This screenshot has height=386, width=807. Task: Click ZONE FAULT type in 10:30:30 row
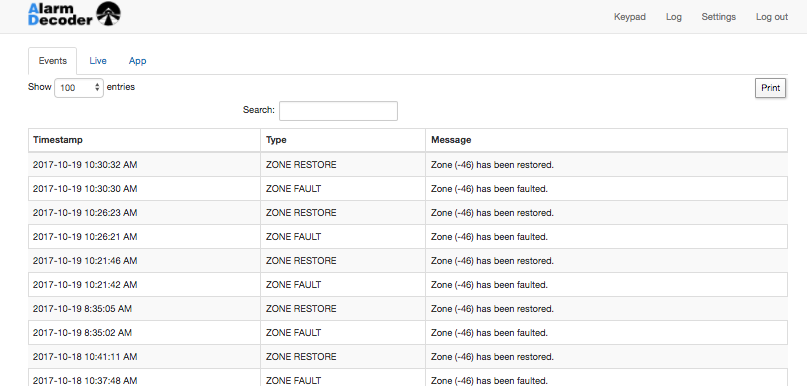[x=293, y=189]
